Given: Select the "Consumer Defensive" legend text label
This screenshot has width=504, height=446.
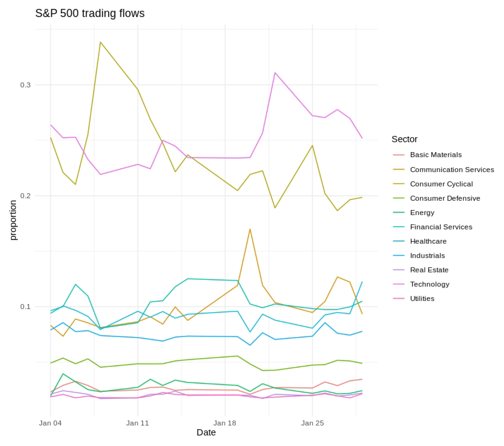Looking at the screenshot, I should pos(445,198).
